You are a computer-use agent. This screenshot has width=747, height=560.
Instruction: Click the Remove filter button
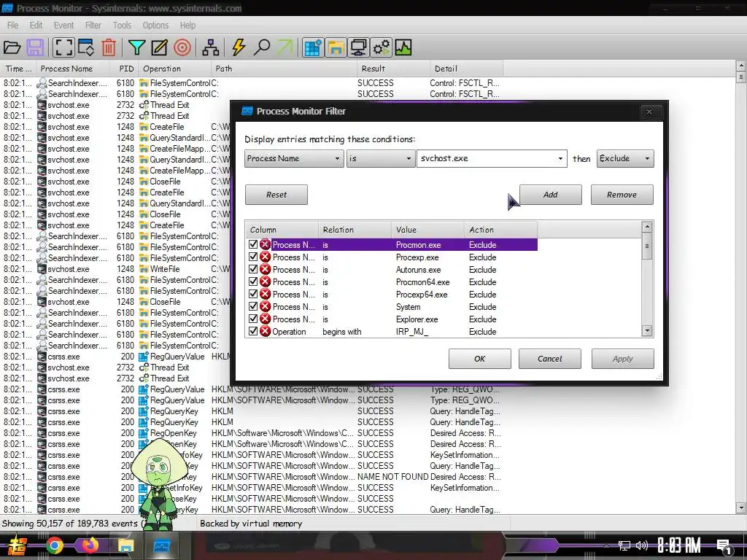click(622, 195)
